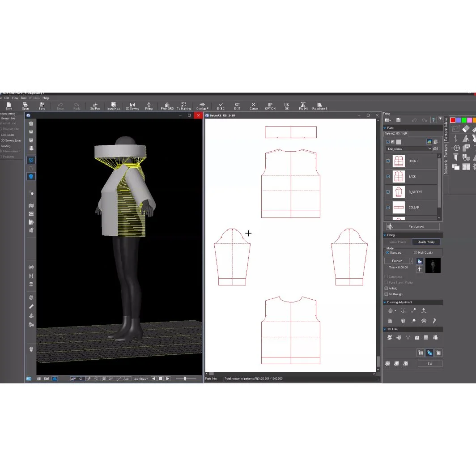Uncheck the FRONT part checkbox
This screenshot has width=476, height=476.
(388, 161)
